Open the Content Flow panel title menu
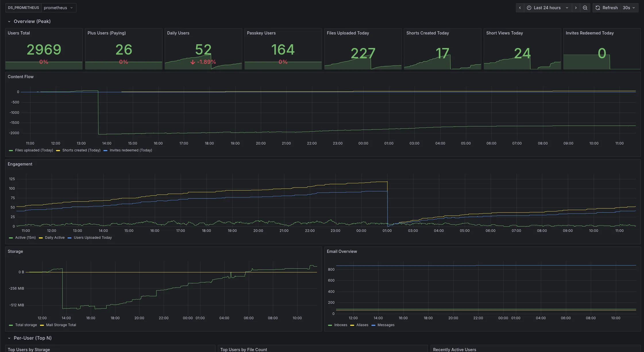Image resolution: width=644 pixels, height=352 pixels. click(21, 77)
